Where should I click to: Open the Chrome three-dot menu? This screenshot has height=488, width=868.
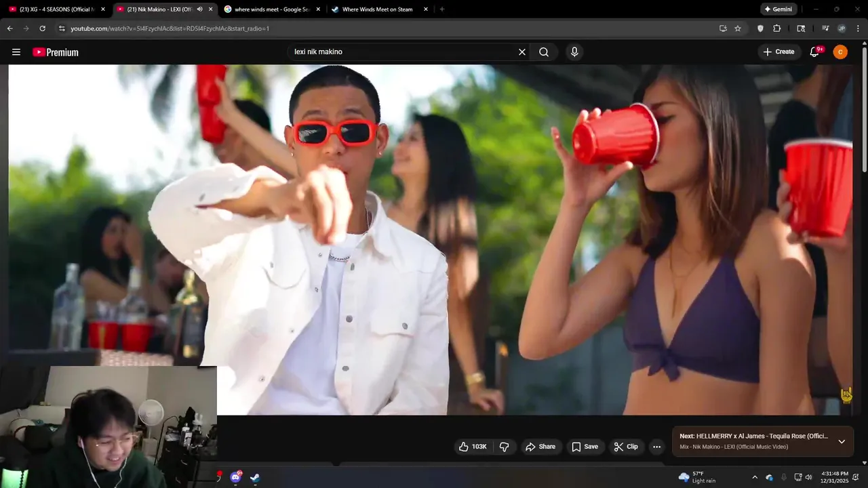[858, 28]
